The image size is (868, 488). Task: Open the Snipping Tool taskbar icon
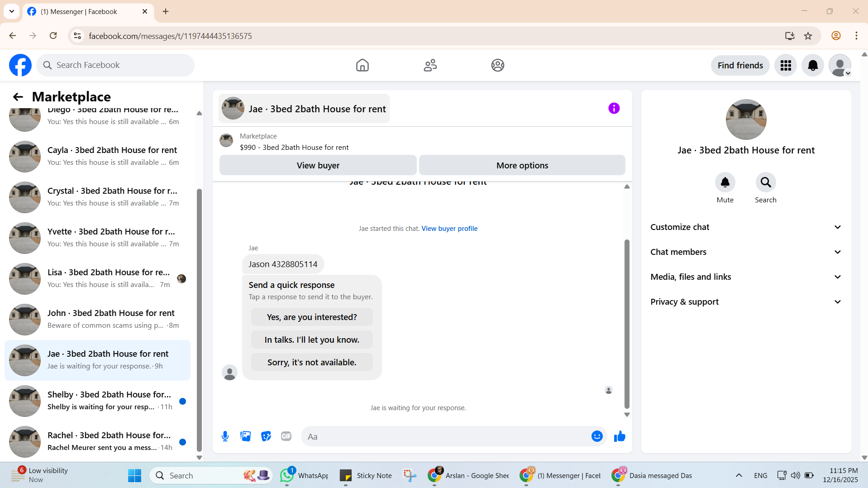coord(410,475)
